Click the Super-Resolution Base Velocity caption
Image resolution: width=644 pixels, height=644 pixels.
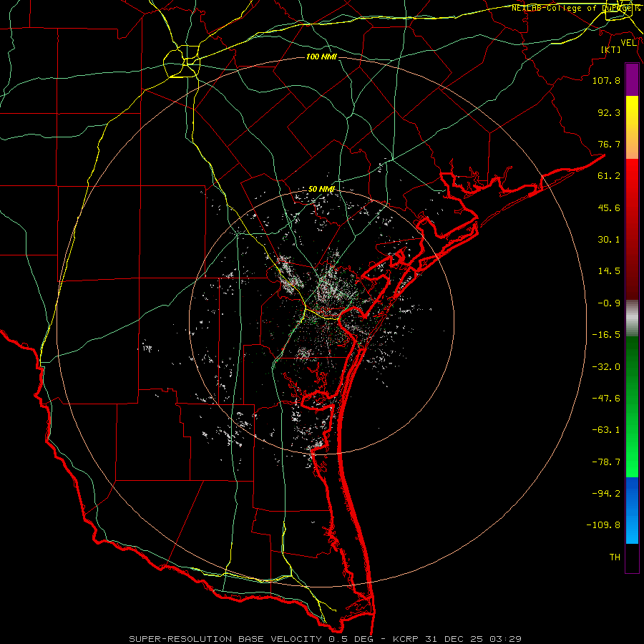pyautogui.click(x=326, y=639)
